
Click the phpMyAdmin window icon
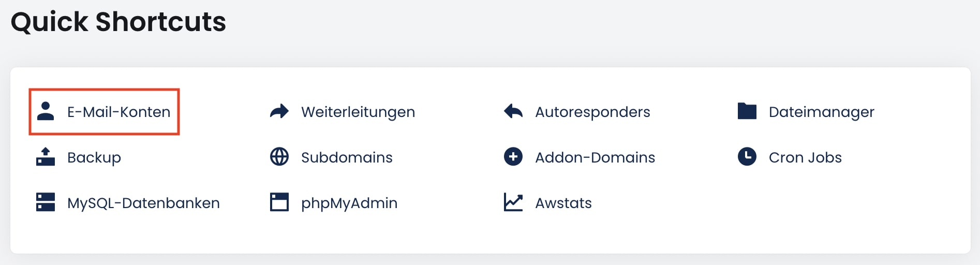coord(279,202)
